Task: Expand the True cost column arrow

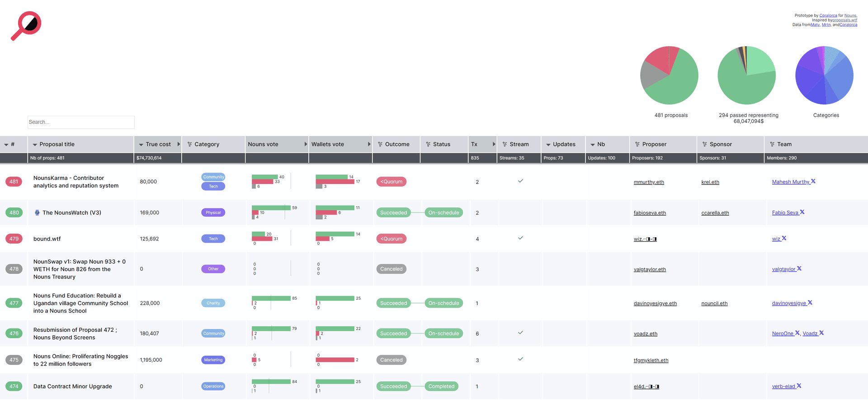Action: (179, 145)
